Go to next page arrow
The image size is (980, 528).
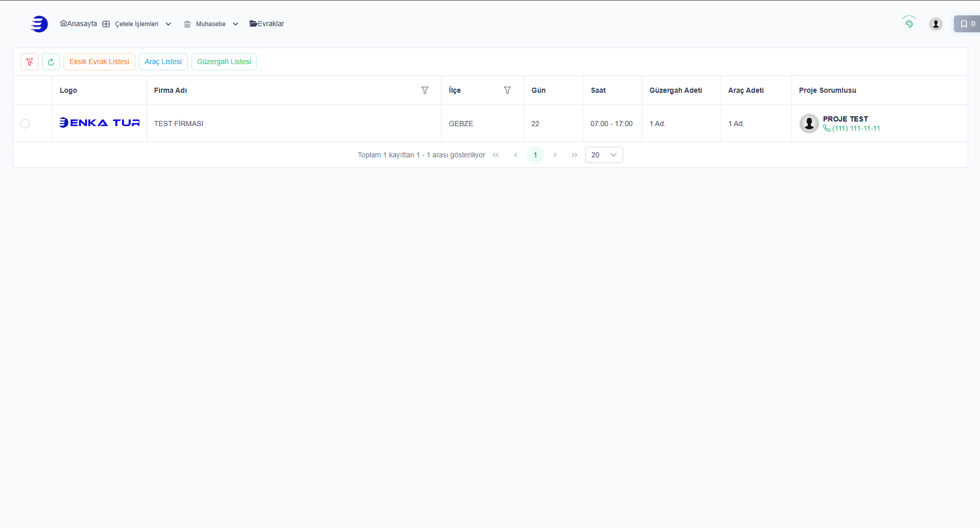point(555,155)
